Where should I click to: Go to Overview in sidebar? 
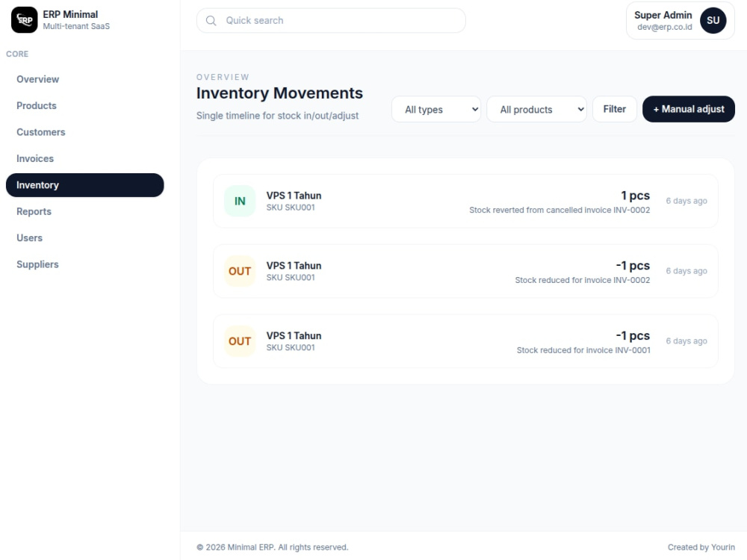(x=85, y=79)
